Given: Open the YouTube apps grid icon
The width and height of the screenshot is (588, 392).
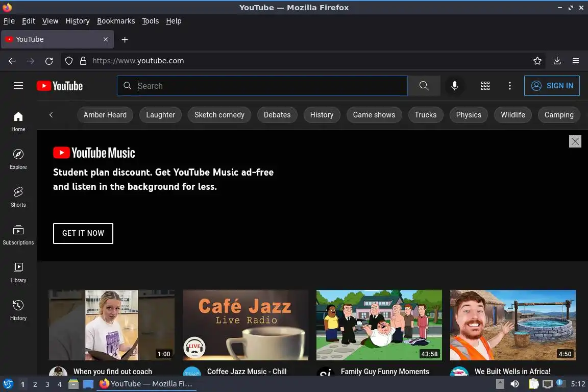Looking at the screenshot, I should pos(485,86).
